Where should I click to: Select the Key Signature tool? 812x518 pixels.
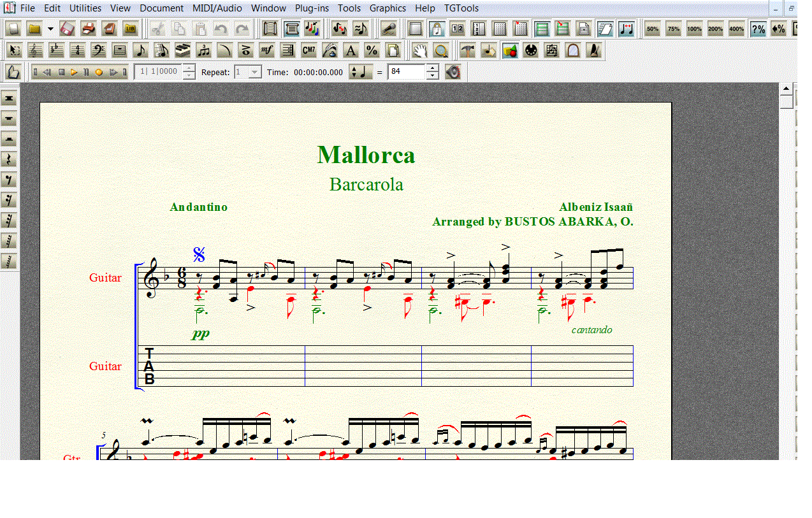56,50
